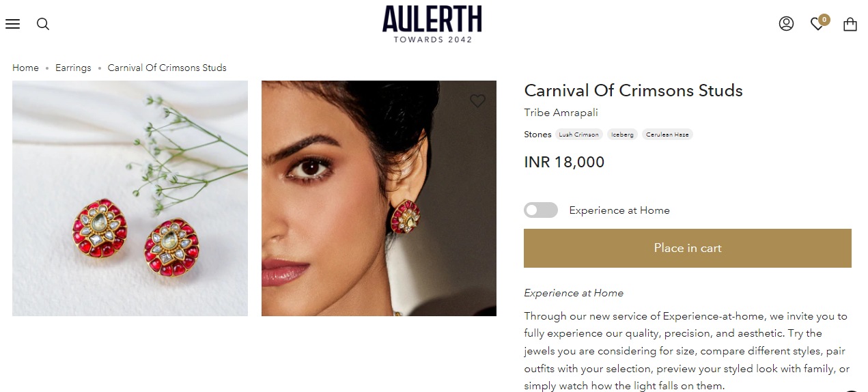Open the hamburger navigation menu
Image resolution: width=868 pixels, height=392 pixels.
tap(12, 24)
